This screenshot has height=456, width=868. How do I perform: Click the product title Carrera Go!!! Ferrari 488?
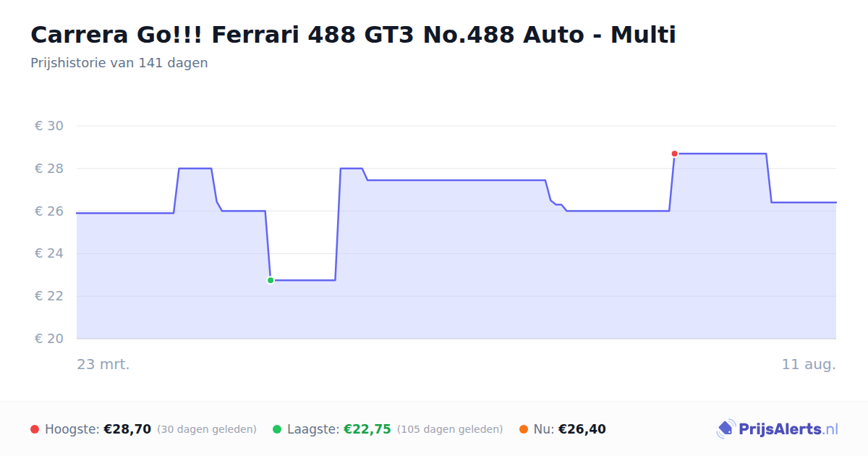(353, 35)
